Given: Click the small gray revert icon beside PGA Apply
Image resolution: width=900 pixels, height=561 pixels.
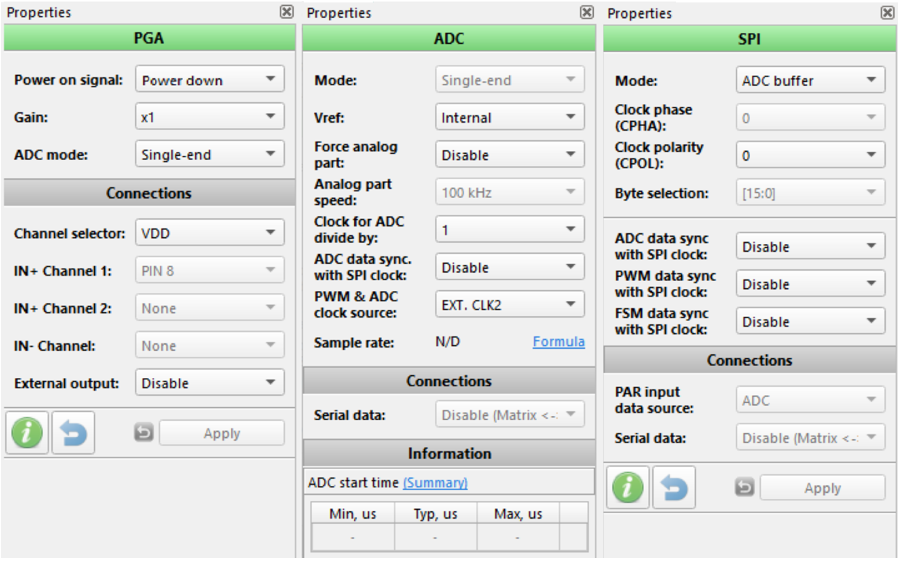Looking at the screenshot, I should [x=143, y=432].
